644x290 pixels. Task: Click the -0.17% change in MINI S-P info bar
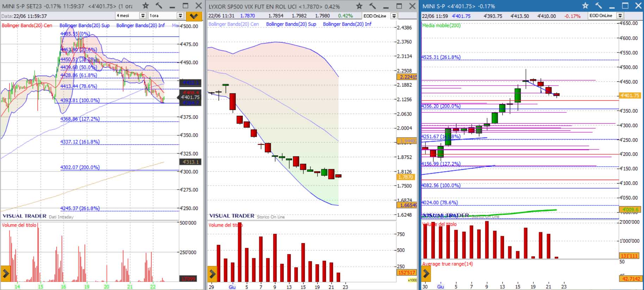pos(572,16)
